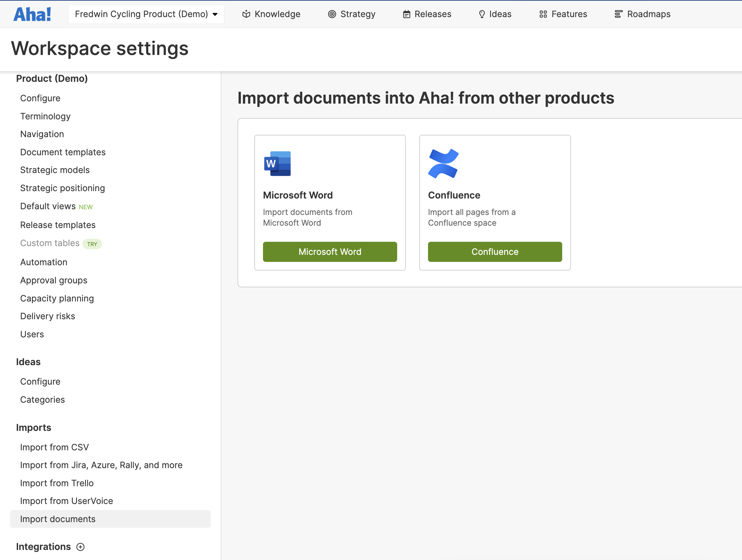
Task: Click 'Import all pages from a Confluence space' text
Action: point(472,218)
